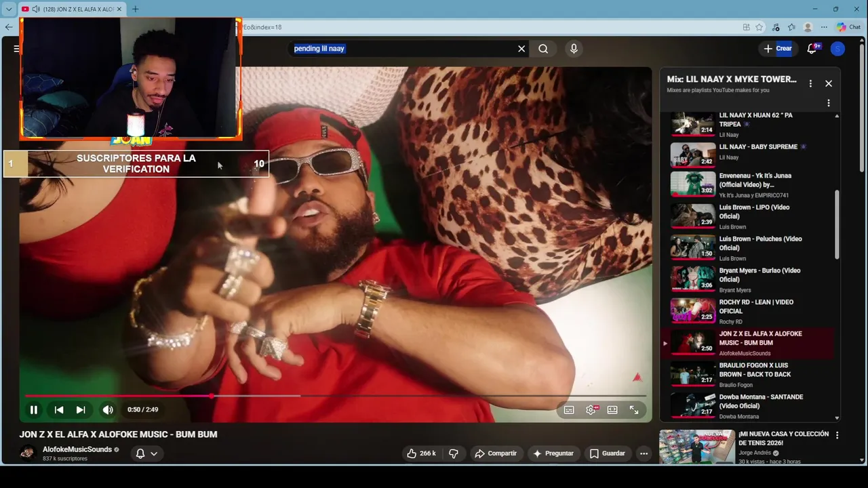Screen dimensions: 868x488
Task: Open browser settings and more menu
Action: 823,27
